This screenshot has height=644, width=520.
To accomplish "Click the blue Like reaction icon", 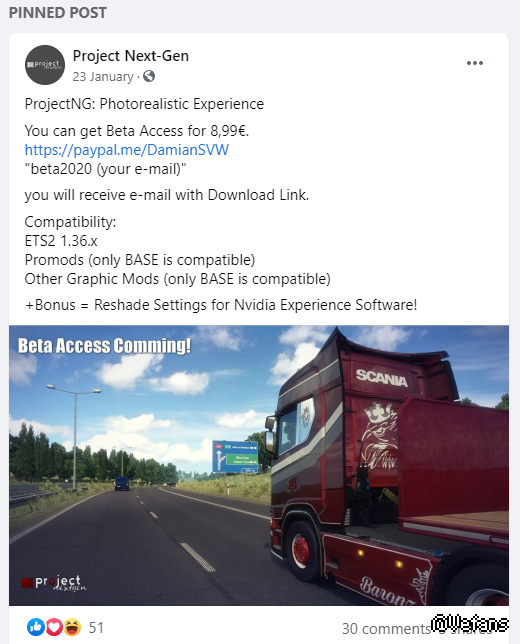I will (x=35, y=627).
